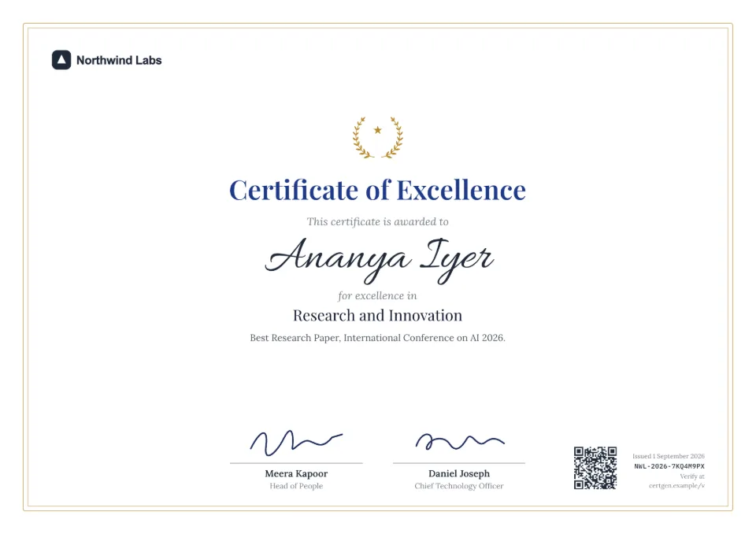The width and height of the screenshot is (756, 534).
Task: Click the QR code
Action: [x=595, y=468]
